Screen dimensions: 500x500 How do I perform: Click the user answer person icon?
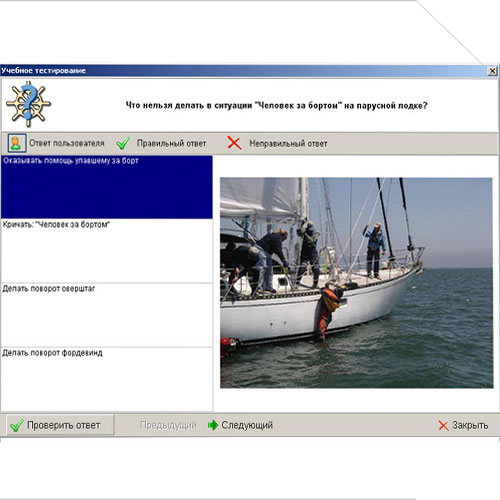coord(17,143)
